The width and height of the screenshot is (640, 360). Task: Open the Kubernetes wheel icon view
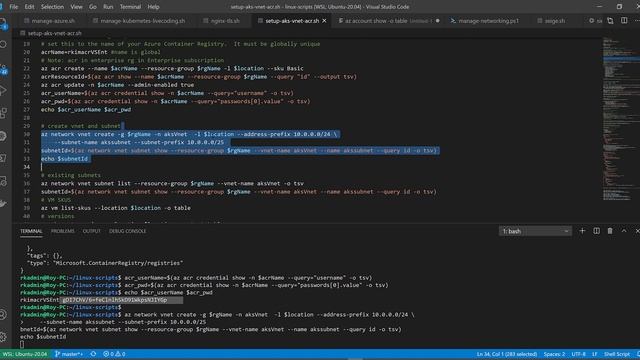(x=3, y=136)
